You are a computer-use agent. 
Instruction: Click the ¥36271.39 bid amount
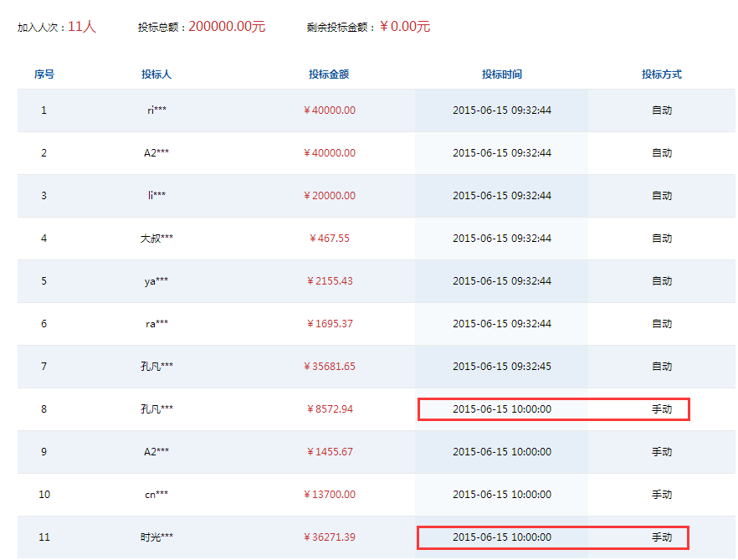[x=330, y=537]
